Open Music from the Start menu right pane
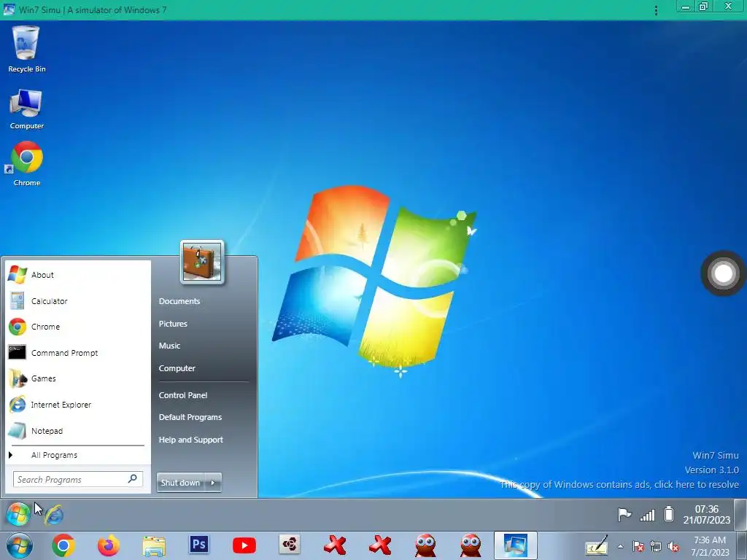The width and height of the screenshot is (747, 560). click(x=169, y=346)
